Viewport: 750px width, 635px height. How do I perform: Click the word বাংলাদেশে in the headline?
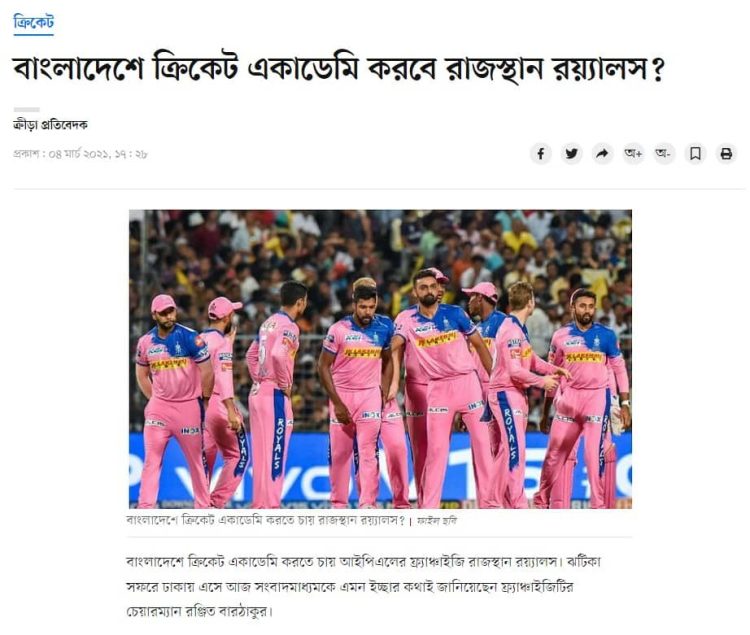[x=78, y=69]
